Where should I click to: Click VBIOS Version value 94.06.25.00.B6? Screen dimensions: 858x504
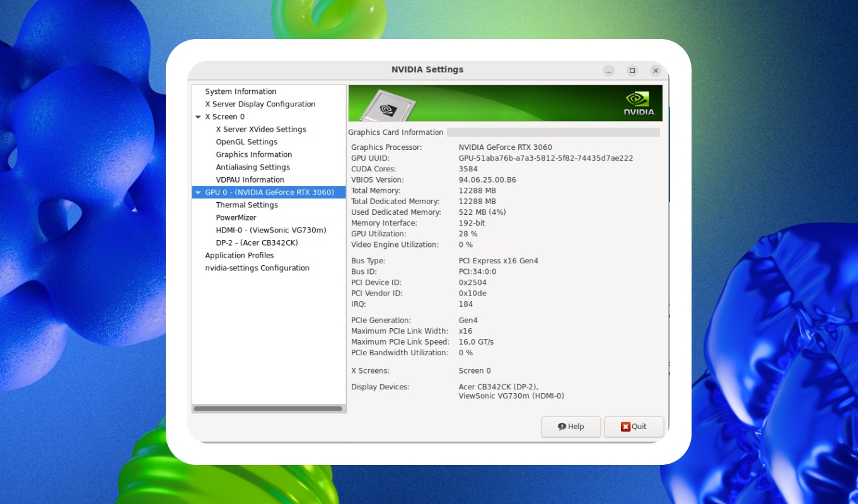coord(487,180)
